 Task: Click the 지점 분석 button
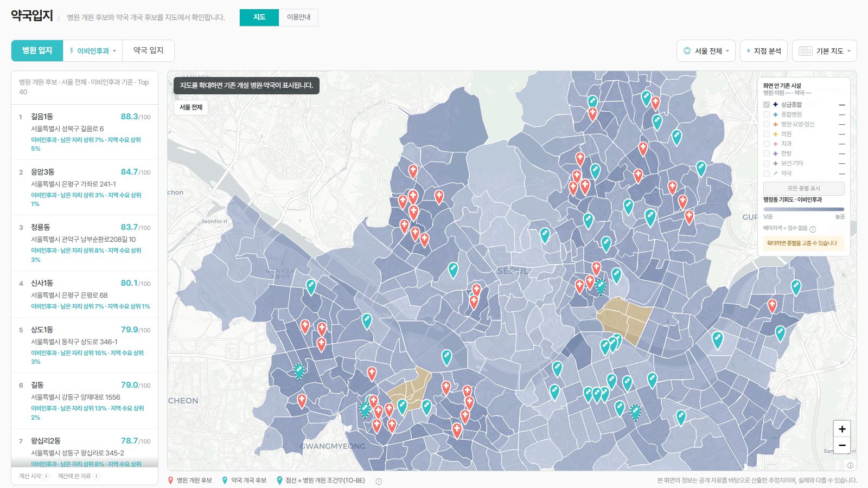tap(764, 51)
